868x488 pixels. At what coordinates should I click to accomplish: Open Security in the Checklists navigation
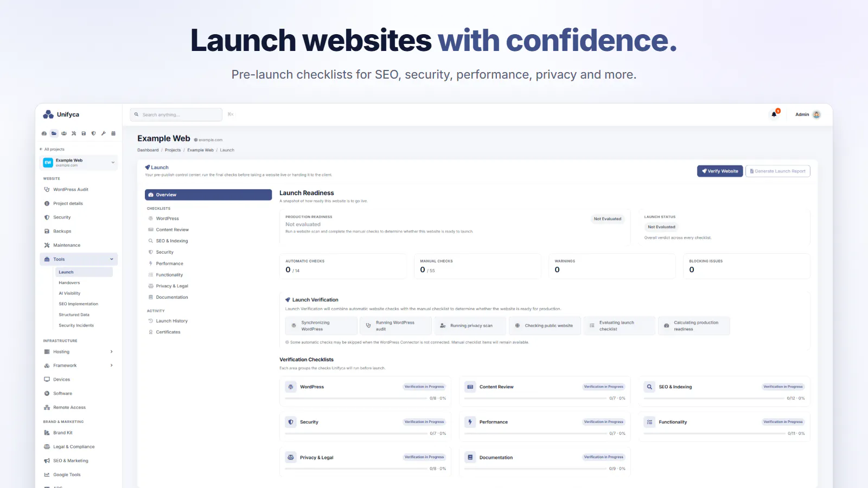coord(164,252)
